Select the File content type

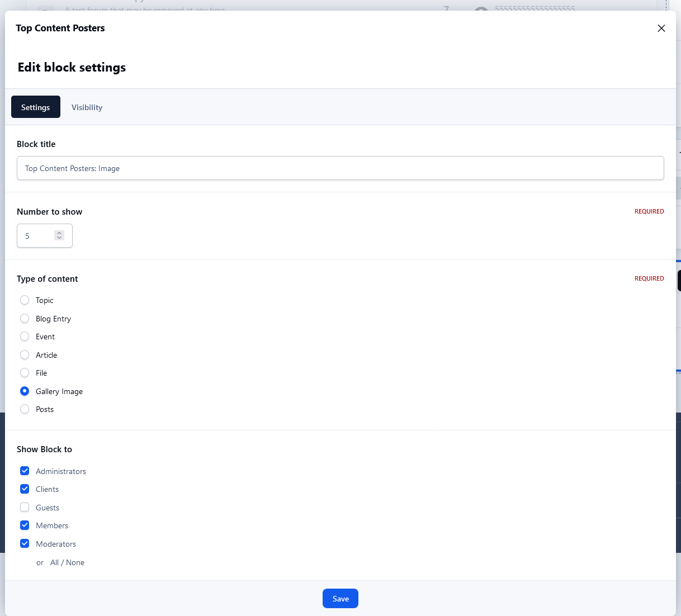click(x=25, y=373)
